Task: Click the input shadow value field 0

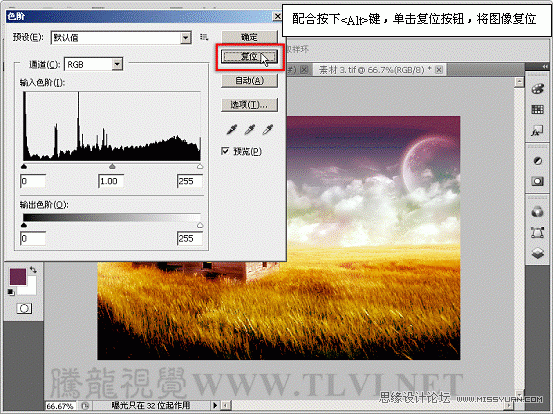Action: pyautogui.click(x=33, y=181)
